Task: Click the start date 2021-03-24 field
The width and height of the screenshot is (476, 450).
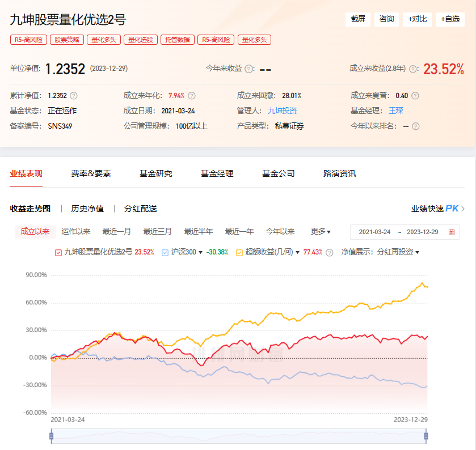Action: (x=374, y=232)
